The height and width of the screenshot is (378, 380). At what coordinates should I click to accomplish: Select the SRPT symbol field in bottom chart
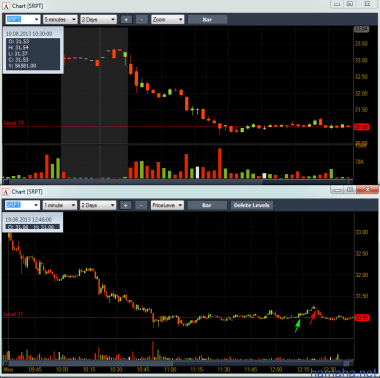[x=23, y=205]
